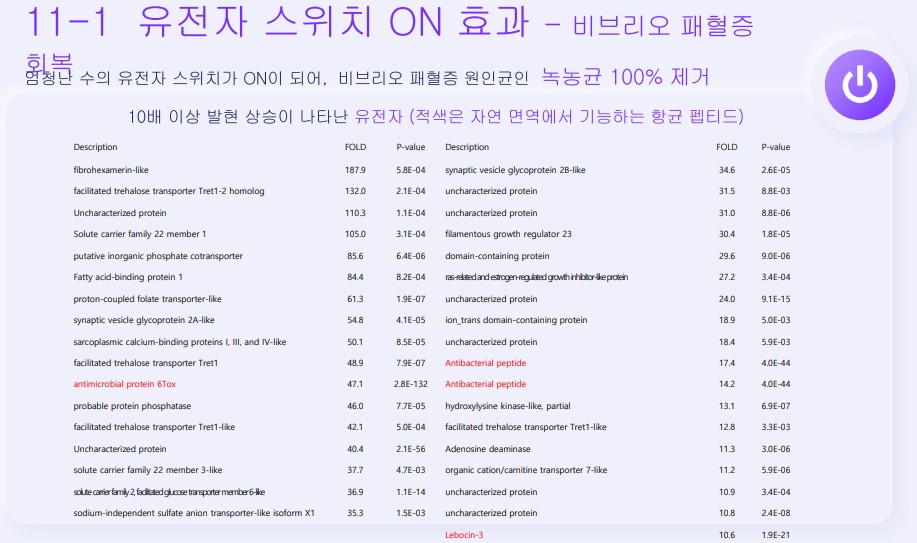Select 'ion_trans domain-containing protein' row

(516, 320)
